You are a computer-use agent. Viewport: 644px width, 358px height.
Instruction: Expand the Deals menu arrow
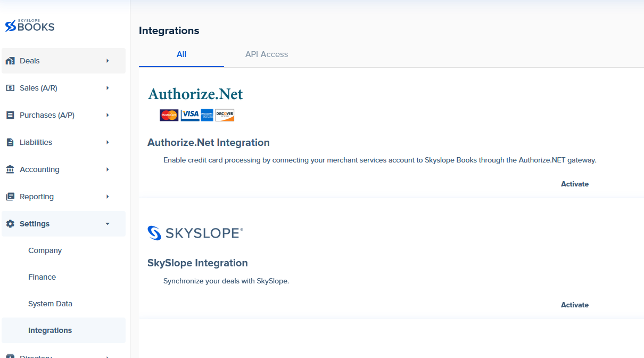[x=108, y=61]
